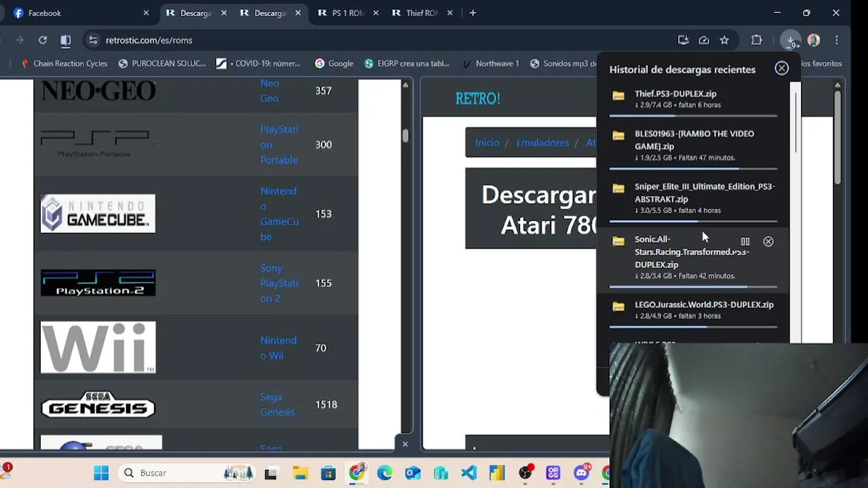Screen dimensions: 868x488
Task: Close the recent downloads history panel
Action: tap(782, 68)
